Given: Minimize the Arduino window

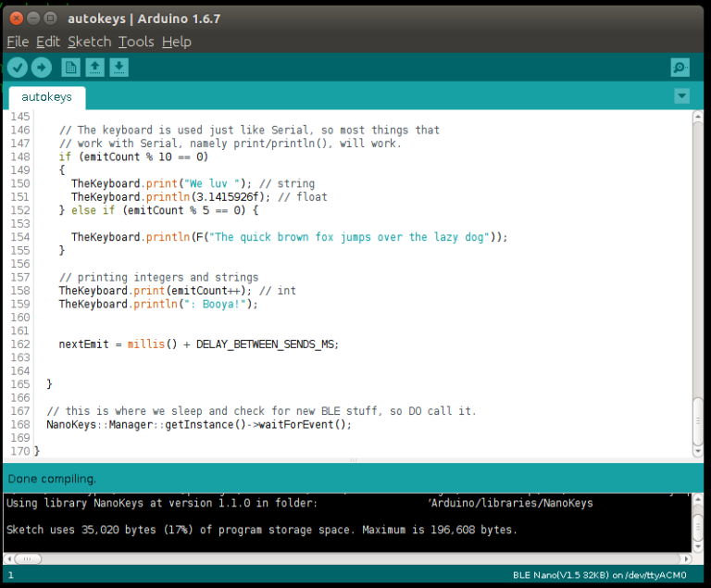Looking at the screenshot, I should (31, 18).
